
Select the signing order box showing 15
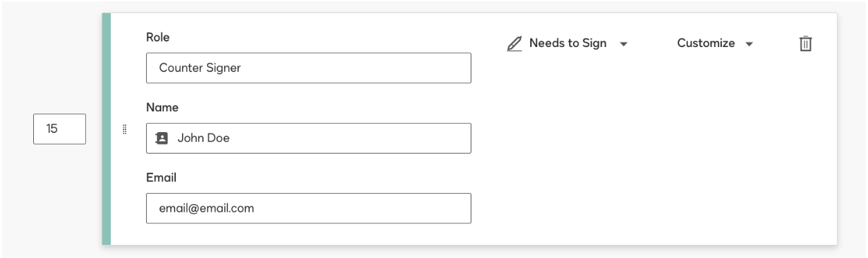60,129
